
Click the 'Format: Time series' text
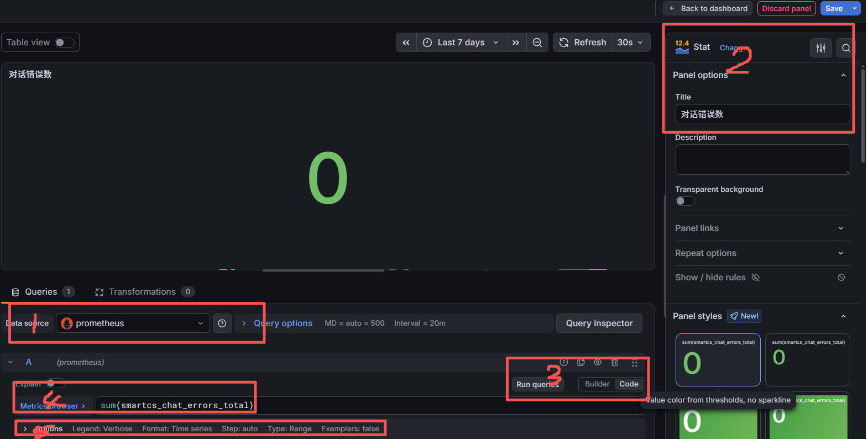tap(177, 428)
